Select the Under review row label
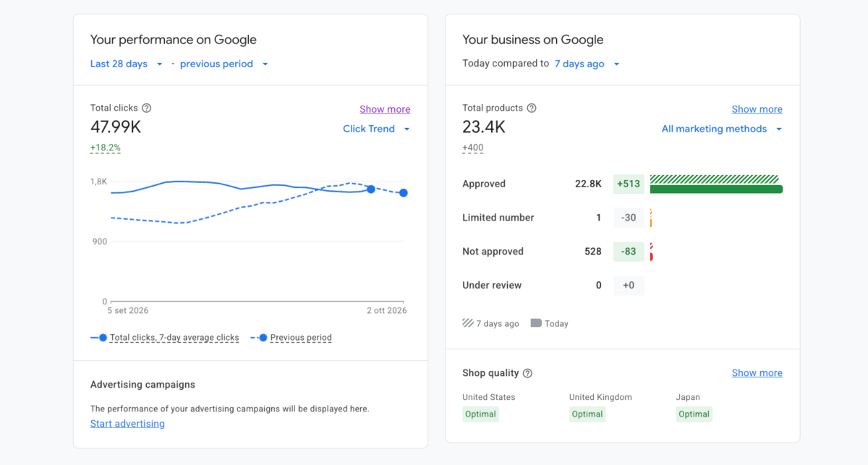868x465 pixels. (492, 285)
